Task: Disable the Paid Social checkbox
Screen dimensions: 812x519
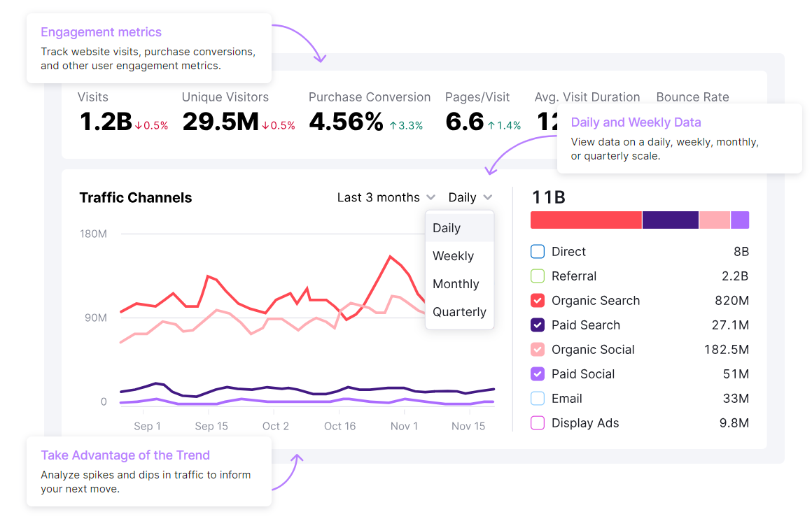Action: [538, 374]
